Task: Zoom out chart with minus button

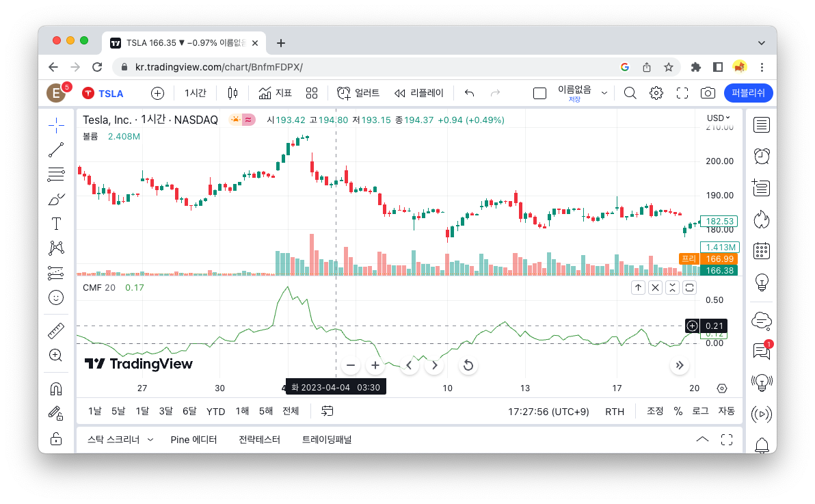Action: [351, 366]
